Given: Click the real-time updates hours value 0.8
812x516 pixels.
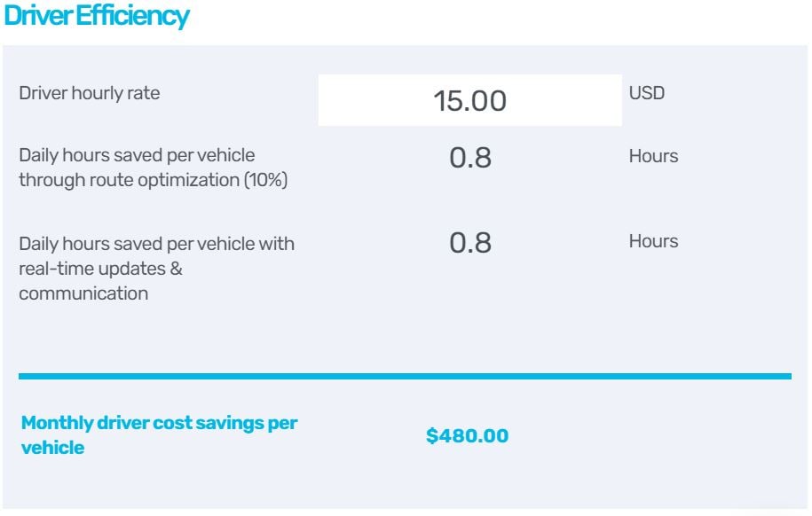Looking at the screenshot, I should (469, 241).
